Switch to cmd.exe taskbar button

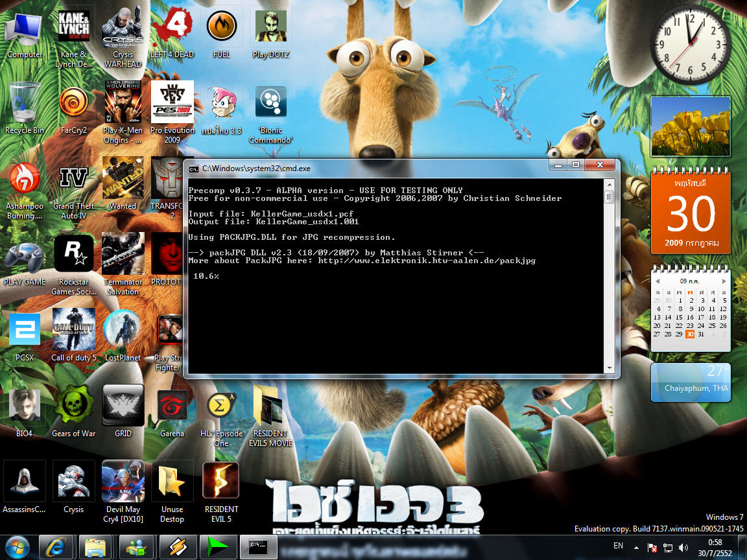[x=257, y=548]
